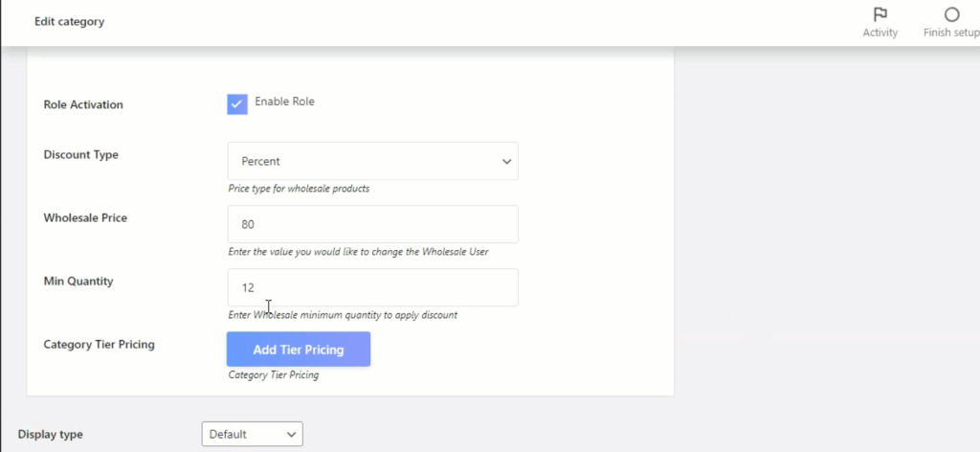Click the Min Quantity label
Screen dimensions: 980x452
click(78, 282)
